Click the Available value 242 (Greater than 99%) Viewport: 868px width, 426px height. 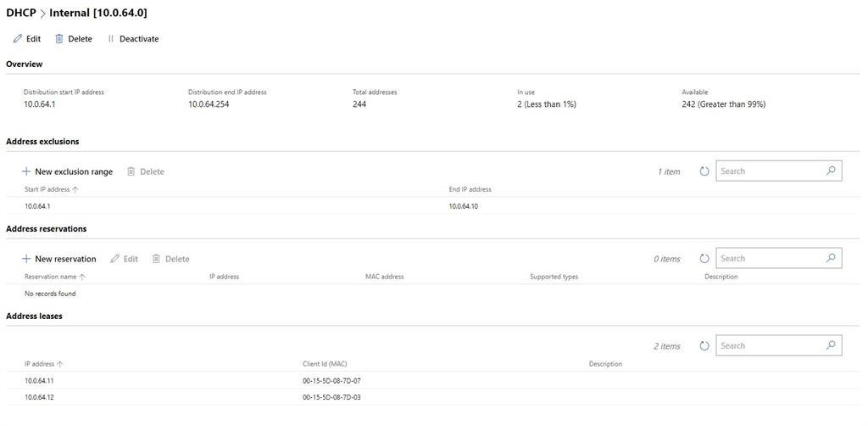point(724,104)
